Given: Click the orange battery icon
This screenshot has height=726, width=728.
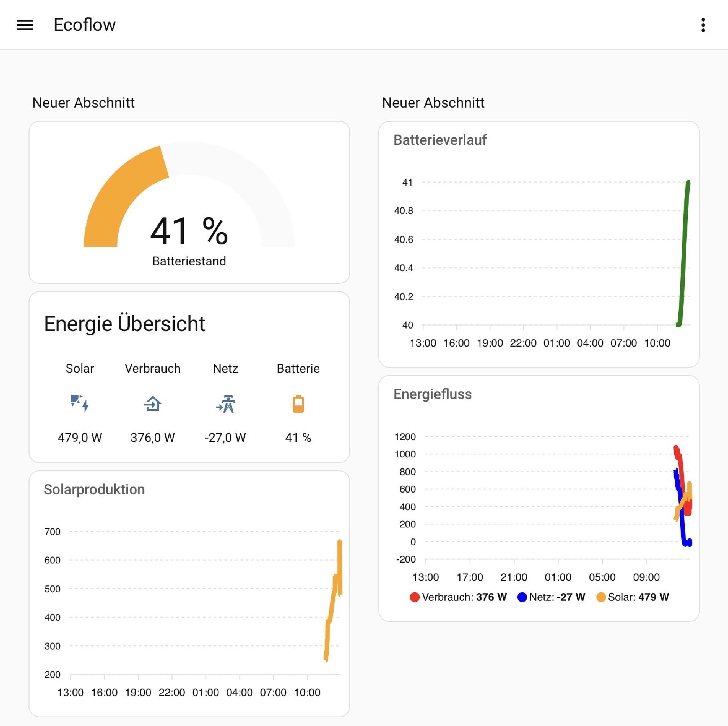Looking at the screenshot, I should click(x=298, y=403).
